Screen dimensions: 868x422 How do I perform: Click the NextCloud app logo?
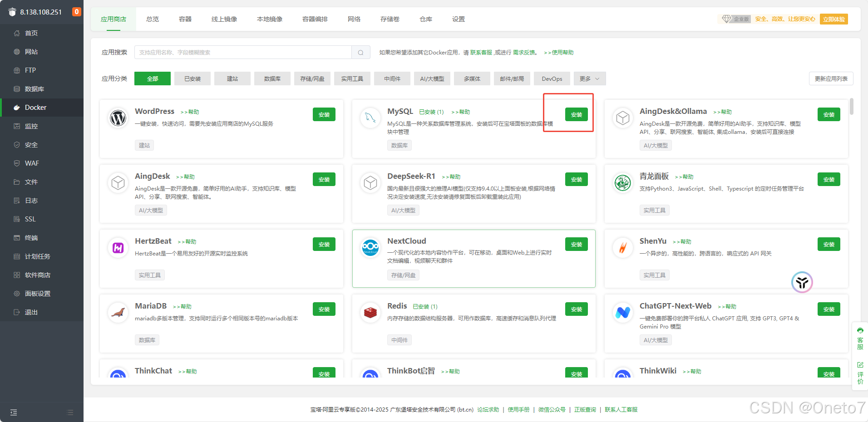370,248
